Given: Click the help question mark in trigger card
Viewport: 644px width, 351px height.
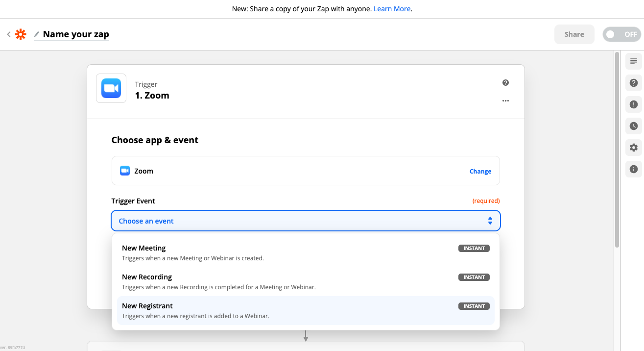Looking at the screenshot, I should [505, 83].
